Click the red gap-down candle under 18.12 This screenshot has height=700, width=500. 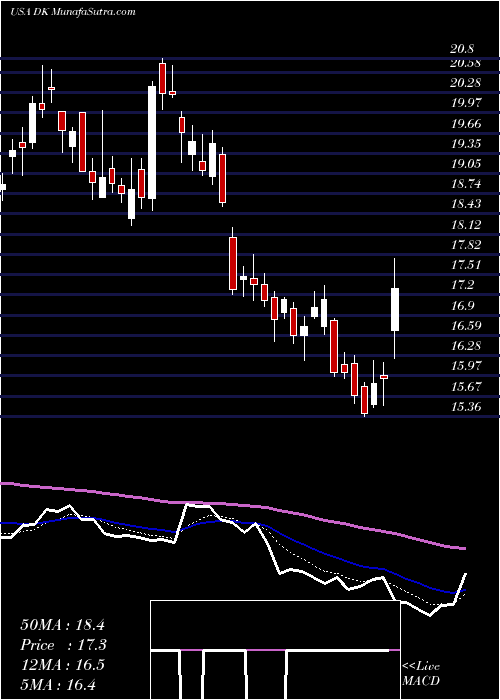pyautogui.click(x=233, y=263)
